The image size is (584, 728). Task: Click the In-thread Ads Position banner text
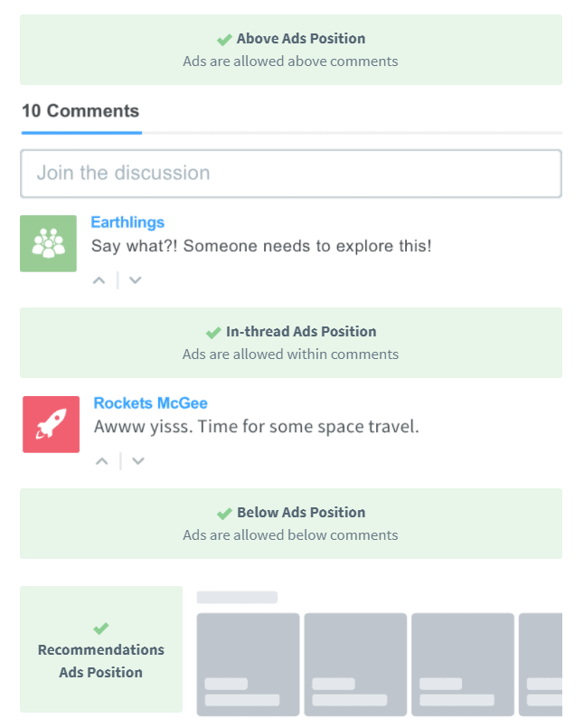(x=301, y=332)
